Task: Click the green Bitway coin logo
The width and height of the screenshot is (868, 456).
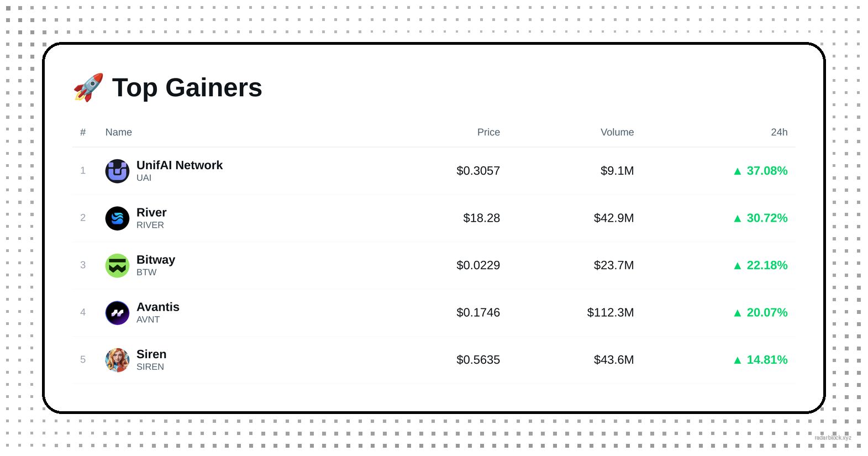Action: 117,265
